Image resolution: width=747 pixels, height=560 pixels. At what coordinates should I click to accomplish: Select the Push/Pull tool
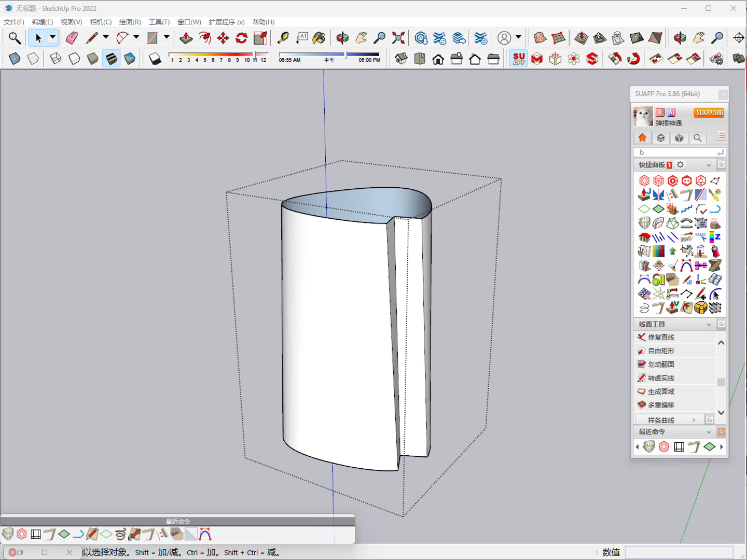pyautogui.click(x=186, y=38)
